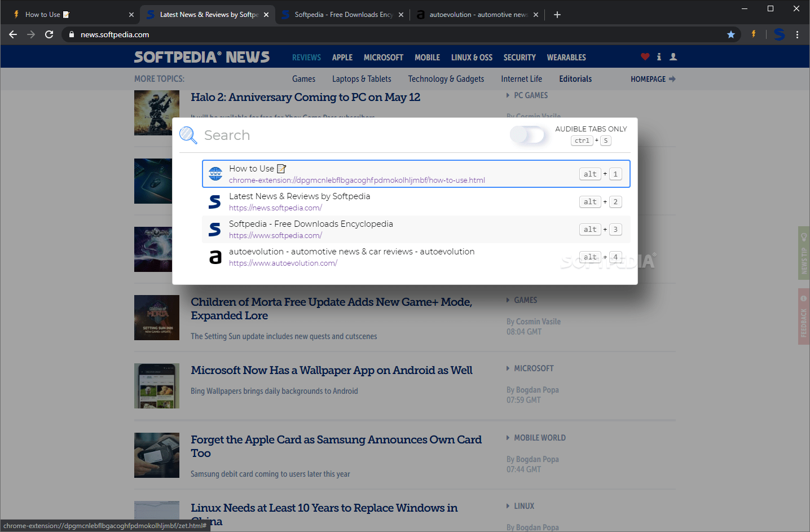The image size is (810, 532).
Task: Select the How to Use tab result
Action: pyautogui.click(x=416, y=174)
